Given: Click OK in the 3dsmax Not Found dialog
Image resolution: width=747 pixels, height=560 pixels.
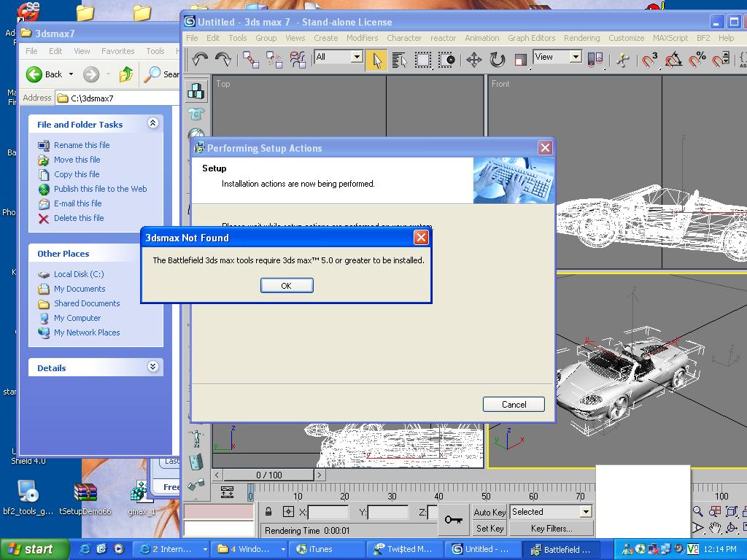Looking at the screenshot, I should (287, 286).
